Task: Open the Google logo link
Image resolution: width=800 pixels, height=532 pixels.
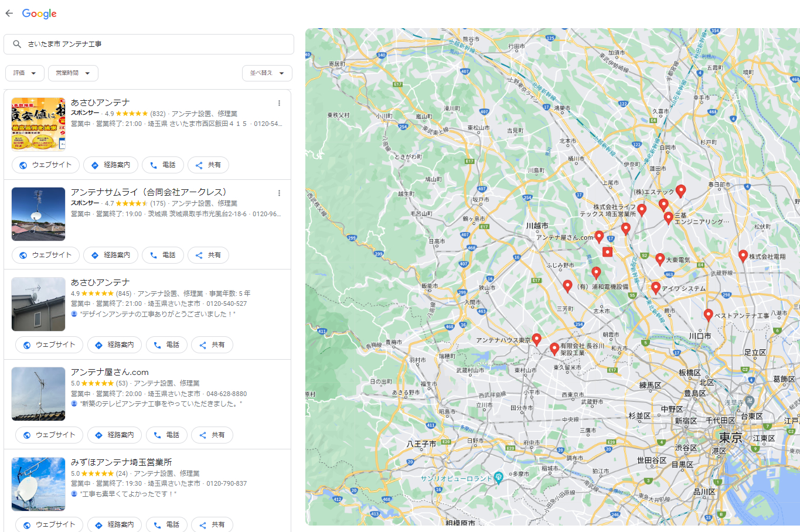Action: pyautogui.click(x=39, y=13)
